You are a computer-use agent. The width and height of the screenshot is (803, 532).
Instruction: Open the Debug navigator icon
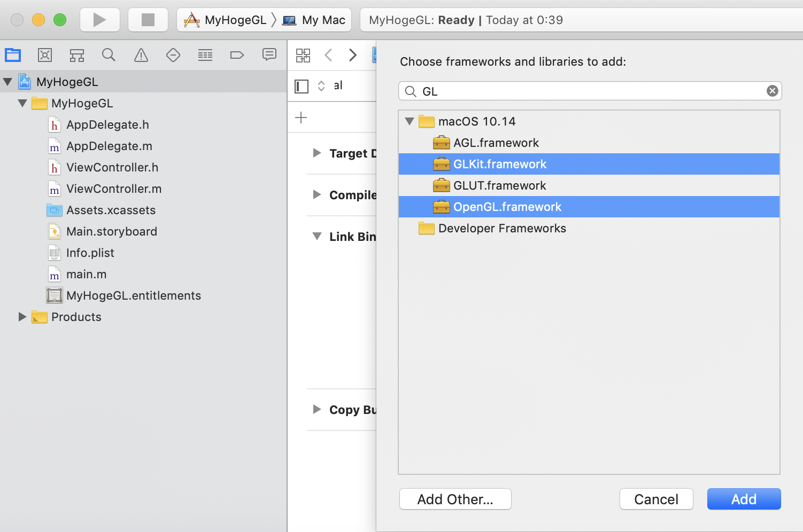[205, 54]
